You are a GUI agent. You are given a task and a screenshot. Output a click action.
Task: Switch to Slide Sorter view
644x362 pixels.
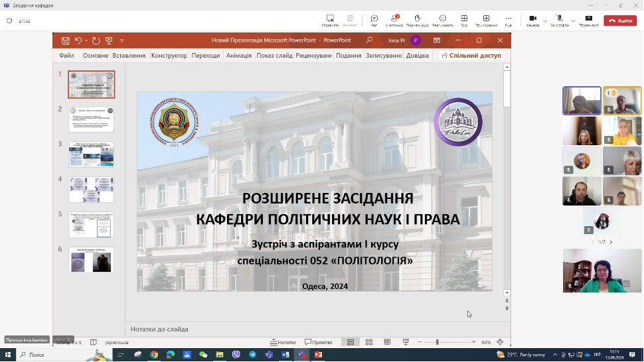pos(369,342)
